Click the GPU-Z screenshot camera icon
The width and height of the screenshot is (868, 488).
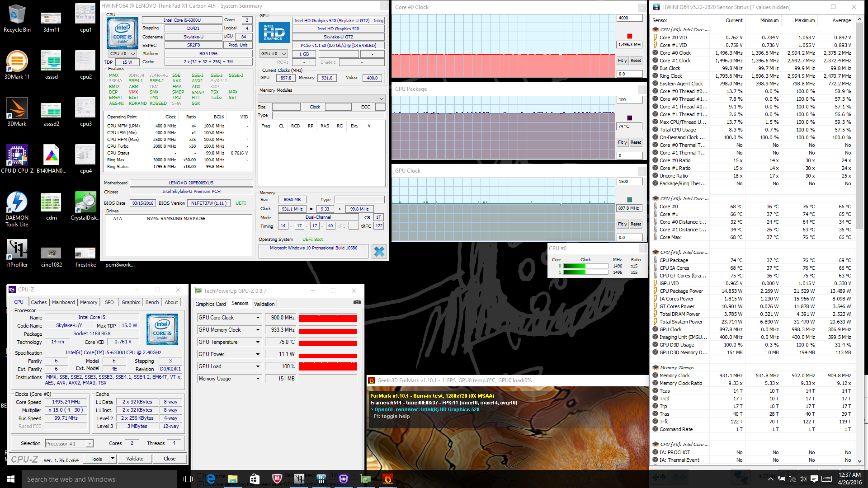click(357, 302)
